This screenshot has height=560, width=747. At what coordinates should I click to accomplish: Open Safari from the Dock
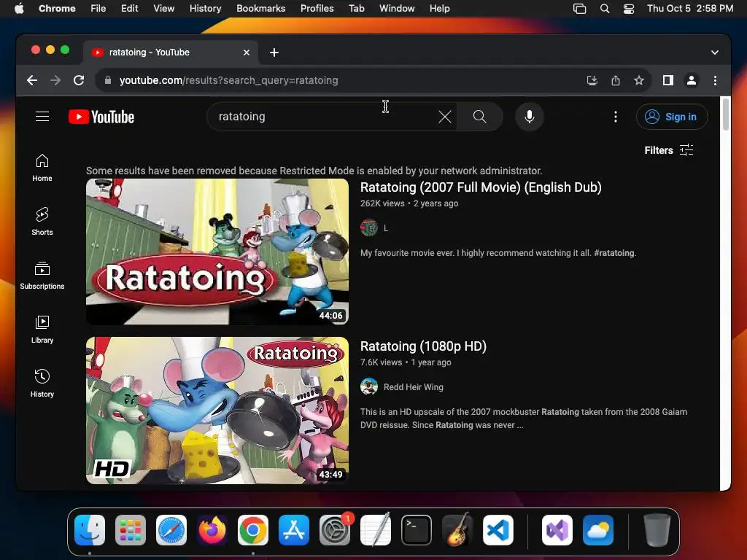tap(171, 530)
